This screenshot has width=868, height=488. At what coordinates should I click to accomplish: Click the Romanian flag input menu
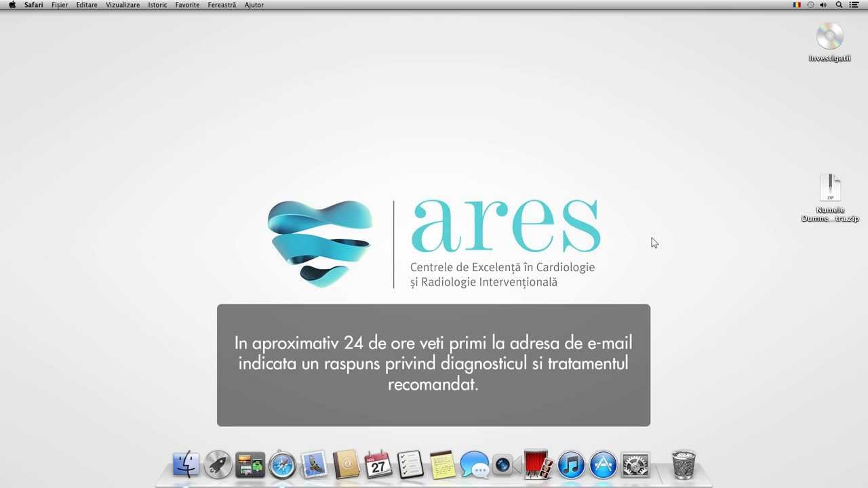(x=797, y=5)
